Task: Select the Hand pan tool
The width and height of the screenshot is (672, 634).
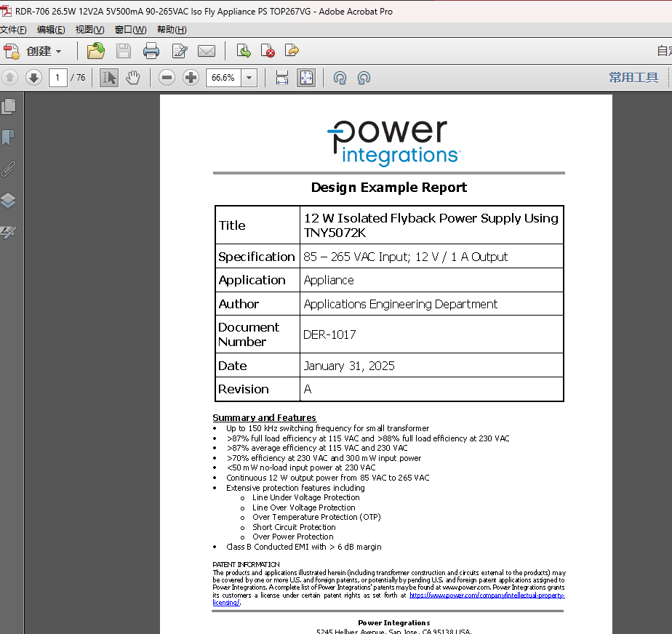Action: 133,78
